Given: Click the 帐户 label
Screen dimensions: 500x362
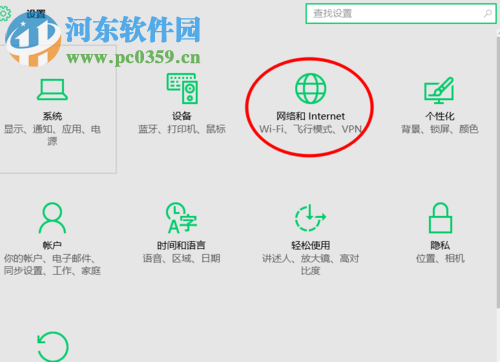Looking at the screenshot, I should [x=52, y=245].
